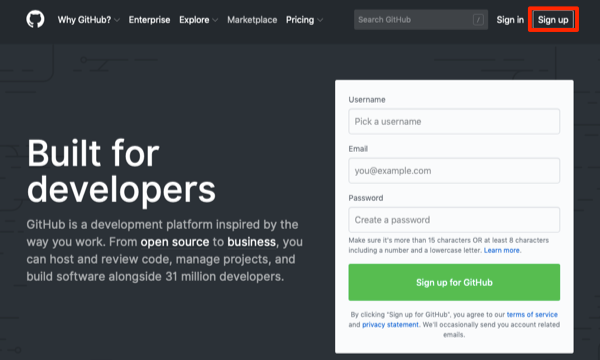Open the Learn more password link
The width and height of the screenshot is (600, 360).
(502, 250)
